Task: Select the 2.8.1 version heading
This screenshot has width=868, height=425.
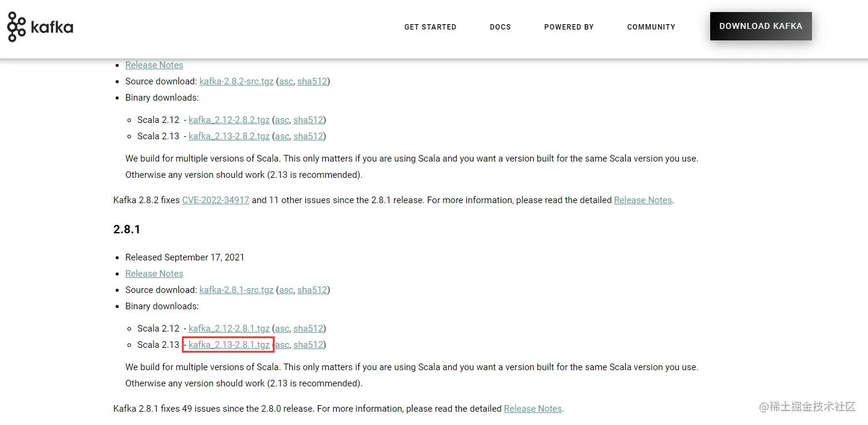Action: click(126, 230)
